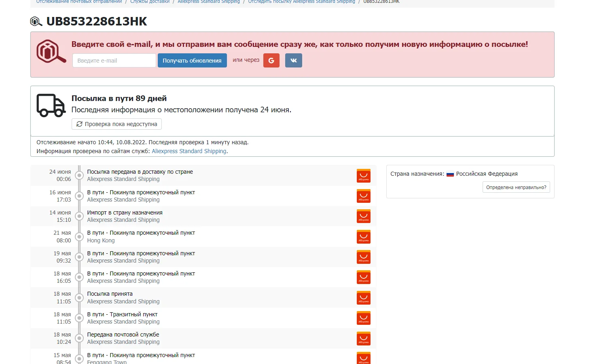The height and width of the screenshot is (364, 610).
Task: Click the Отслеживание начато 10:44, 10.08.2022 text
Action: pos(91,142)
